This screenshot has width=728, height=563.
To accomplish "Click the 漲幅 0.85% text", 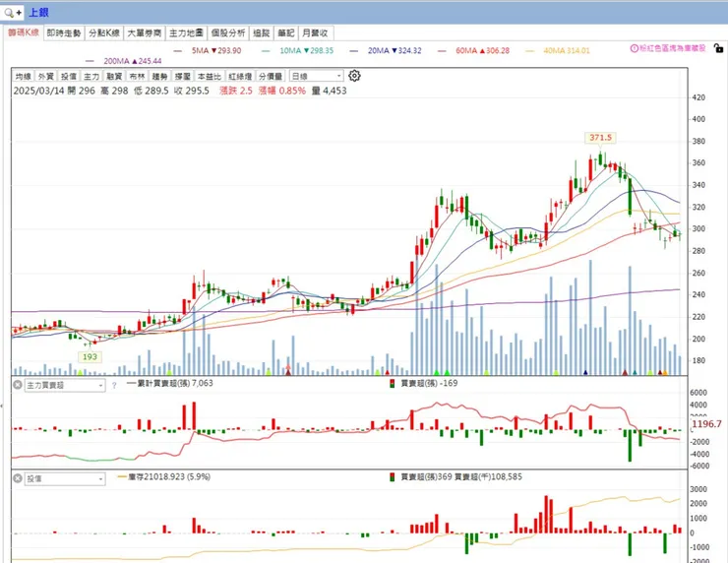I will [282, 91].
